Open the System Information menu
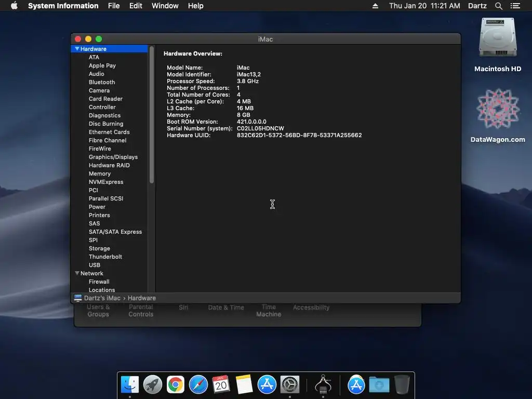 pos(63,6)
